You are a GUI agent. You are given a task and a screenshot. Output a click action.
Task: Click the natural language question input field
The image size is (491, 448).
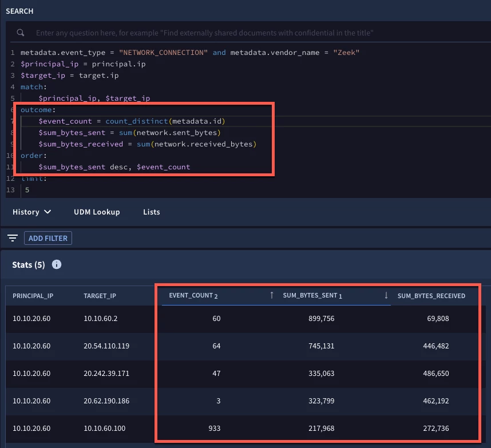[204, 33]
